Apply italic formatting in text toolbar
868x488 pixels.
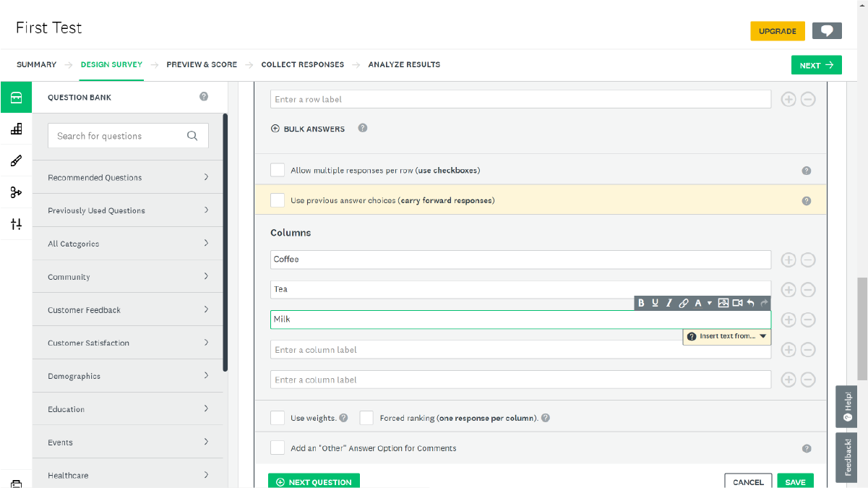click(x=669, y=303)
